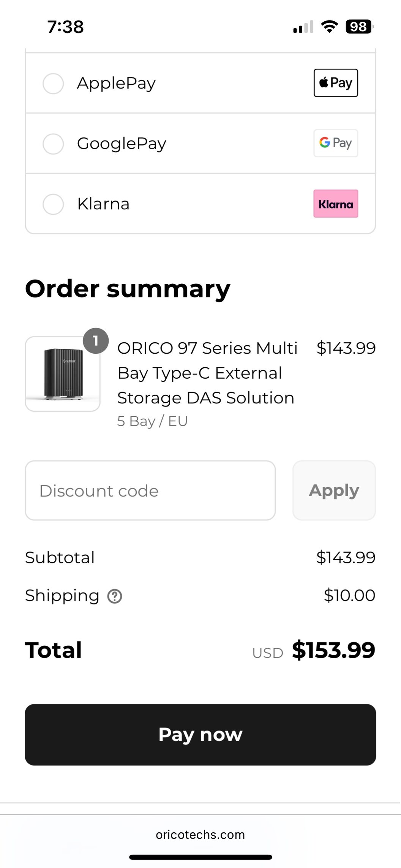Open the shipping help question-mark icon
This screenshot has width=401, height=868.
[x=115, y=596]
